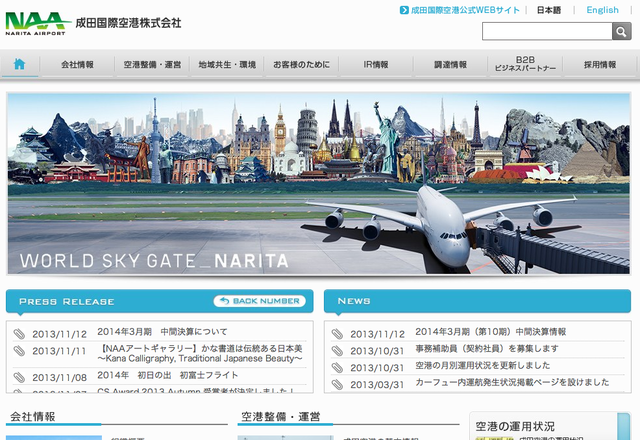Image resolution: width=640 pixels, height=440 pixels.
Task: Open news 2014年3月期（第10期）中間決算情報
Action: (x=491, y=332)
